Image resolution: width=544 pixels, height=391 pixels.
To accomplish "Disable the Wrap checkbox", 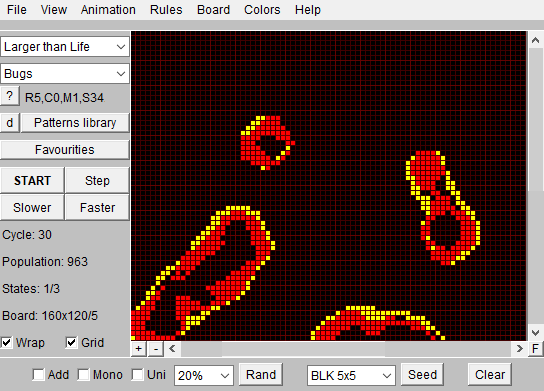I will [x=6, y=343].
